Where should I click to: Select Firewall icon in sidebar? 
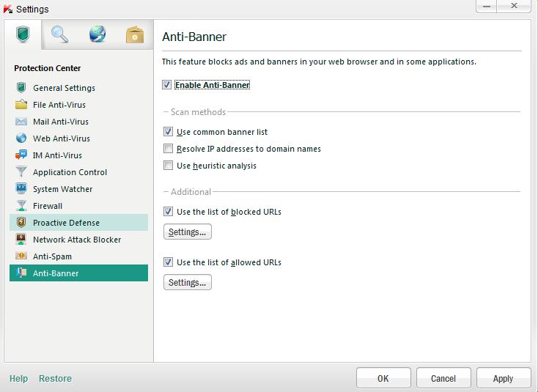pyautogui.click(x=21, y=206)
